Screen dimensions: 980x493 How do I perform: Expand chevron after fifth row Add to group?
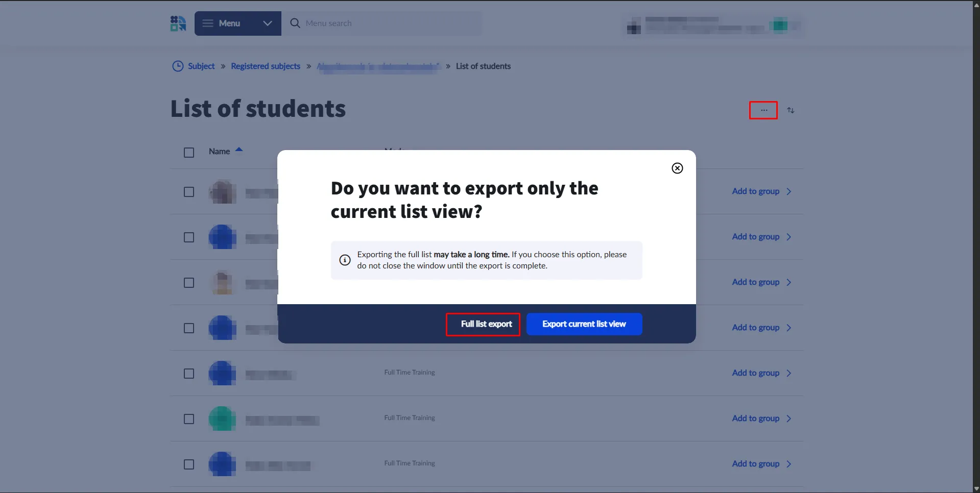tap(789, 373)
